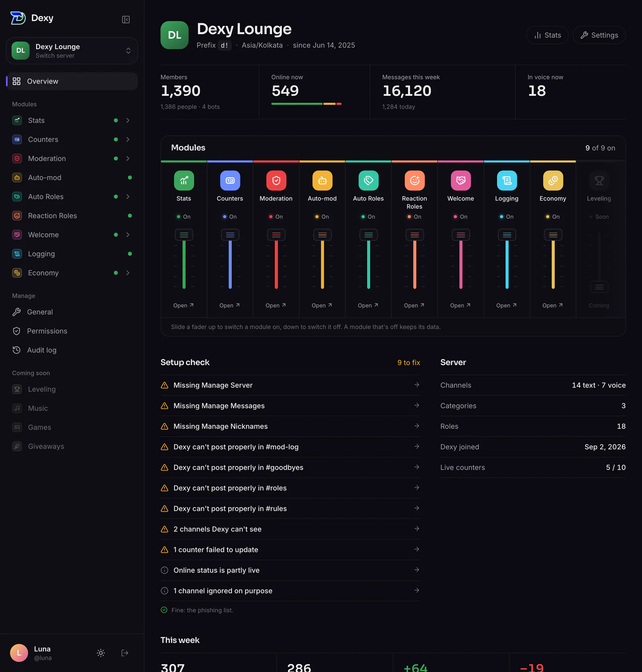Expand the Moderation sidebar chevron
Image resolution: width=642 pixels, height=672 pixels.
[128, 158]
